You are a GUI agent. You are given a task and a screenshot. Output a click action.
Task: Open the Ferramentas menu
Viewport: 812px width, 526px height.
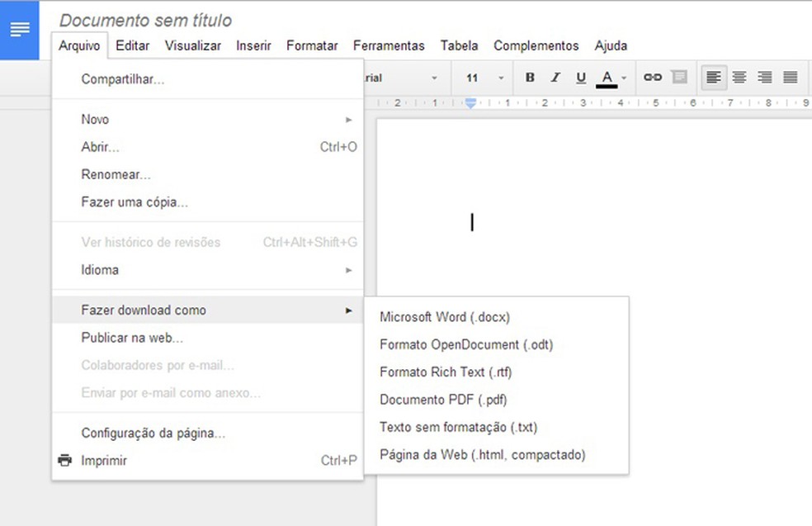coord(389,45)
